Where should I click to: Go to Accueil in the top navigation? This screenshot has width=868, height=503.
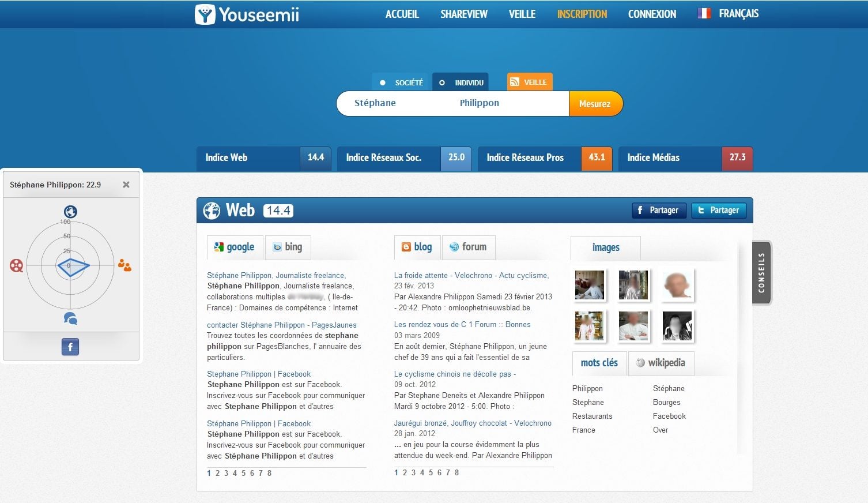402,14
